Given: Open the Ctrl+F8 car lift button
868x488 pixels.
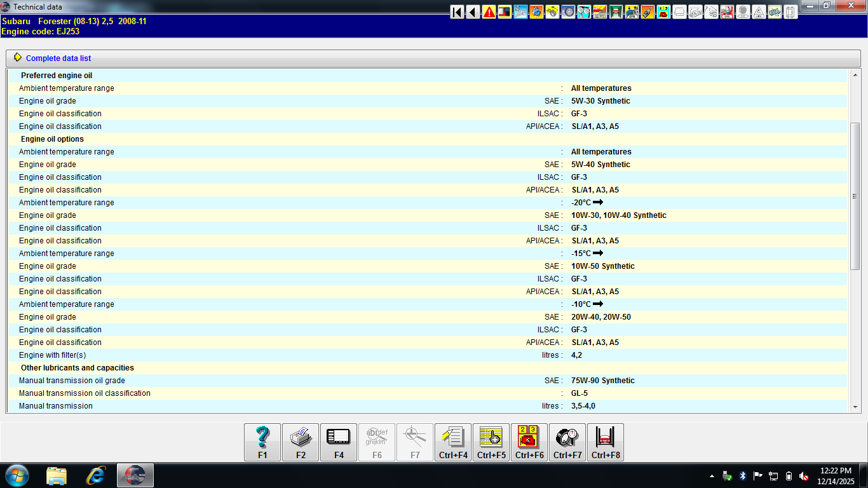Looking at the screenshot, I should (606, 442).
